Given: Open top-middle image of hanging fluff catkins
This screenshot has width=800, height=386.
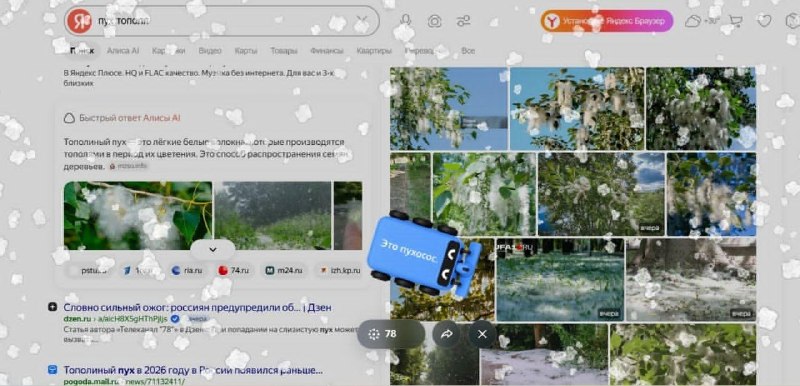Looking at the screenshot, I should (x=577, y=109).
